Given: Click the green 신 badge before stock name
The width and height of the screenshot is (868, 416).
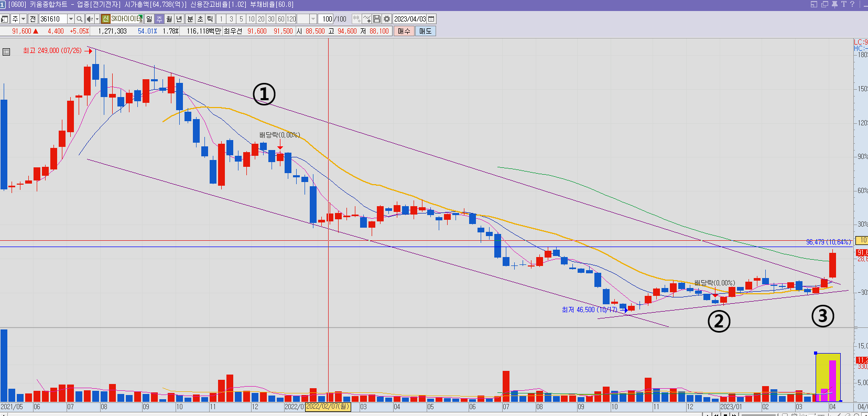Looking at the screenshot, I should 105,19.
